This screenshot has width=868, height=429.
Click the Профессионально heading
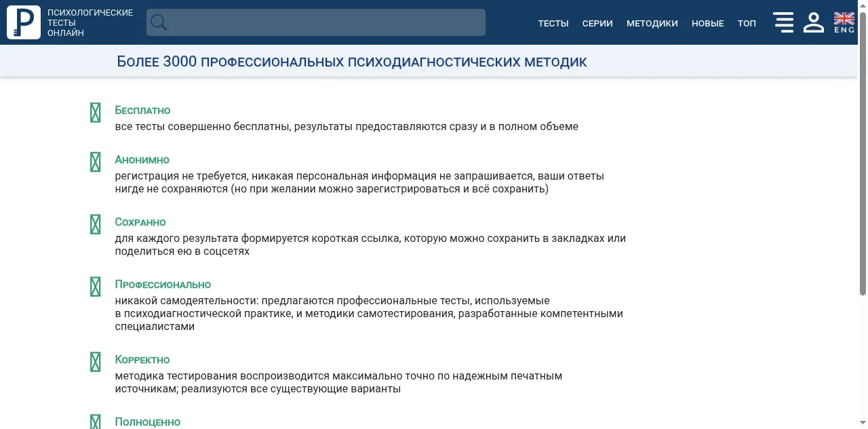click(163, 285)
